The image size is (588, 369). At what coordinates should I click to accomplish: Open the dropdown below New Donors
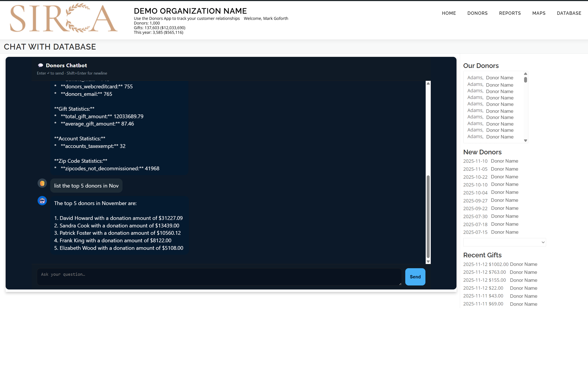[x=504, y=242]
